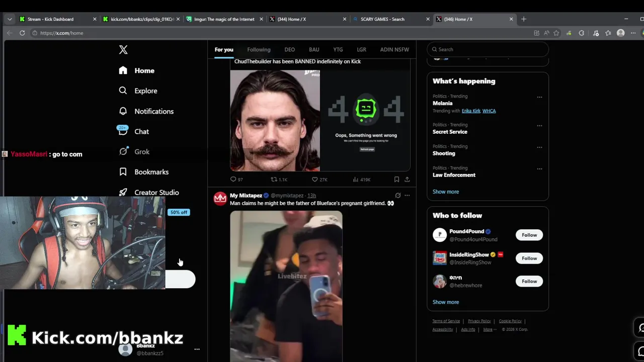
Task: Open Creator Studio in the sidebar
Action: point(148,193)
